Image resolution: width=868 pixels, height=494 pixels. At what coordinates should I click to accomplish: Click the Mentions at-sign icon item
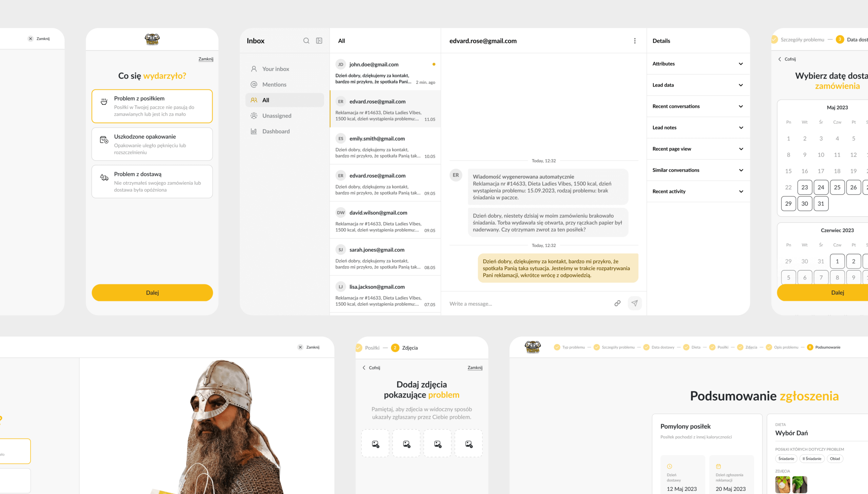click(254, 84)
